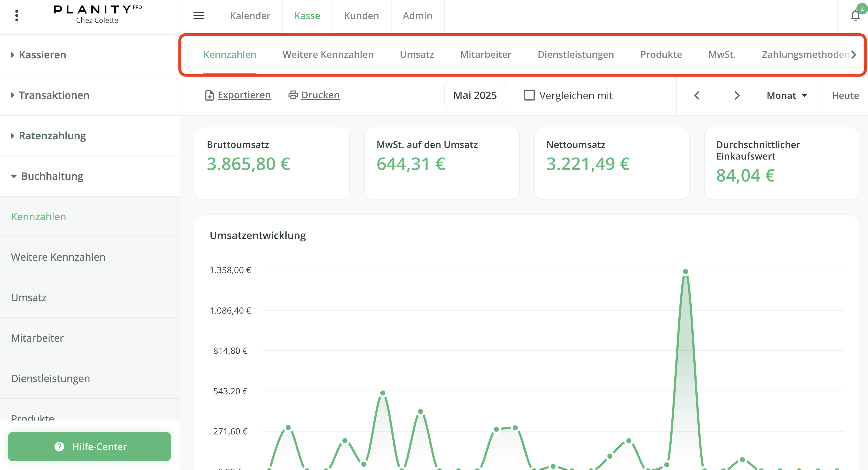Image resolution: width=868 pixels, height=470 pixels.
Task: Collapse the Buchhaltung section
Action: pyautogui.click(x=90, y=176)
